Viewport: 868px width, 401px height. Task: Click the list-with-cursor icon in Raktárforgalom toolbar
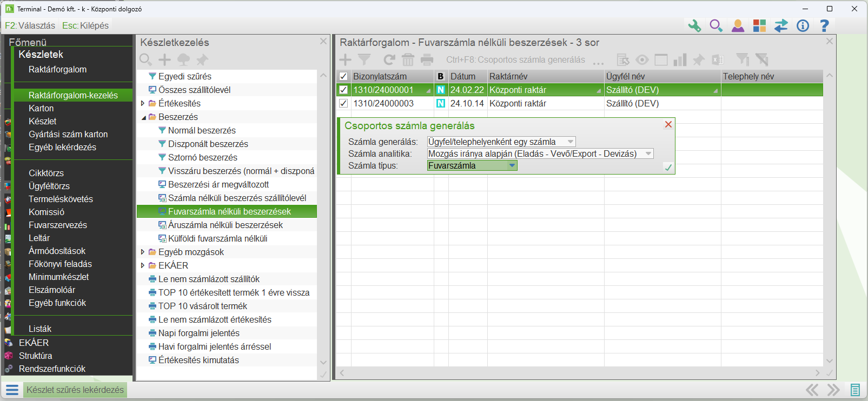coord(623,59)
